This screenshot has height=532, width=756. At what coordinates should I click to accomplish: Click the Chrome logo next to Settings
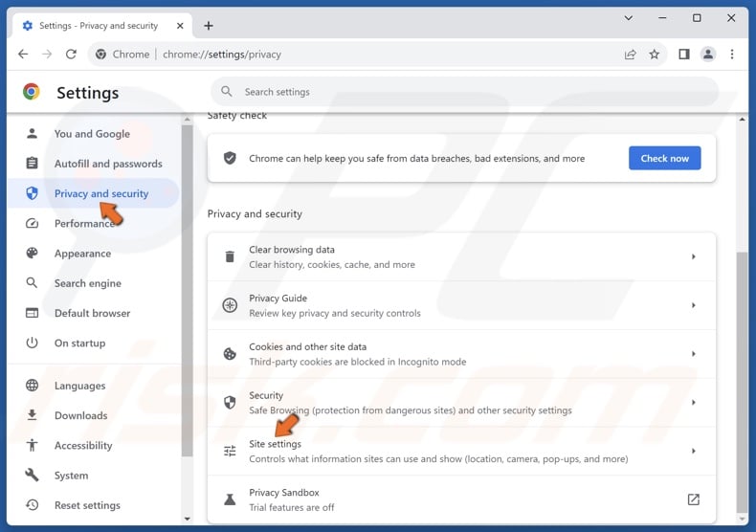pos(32,92)
